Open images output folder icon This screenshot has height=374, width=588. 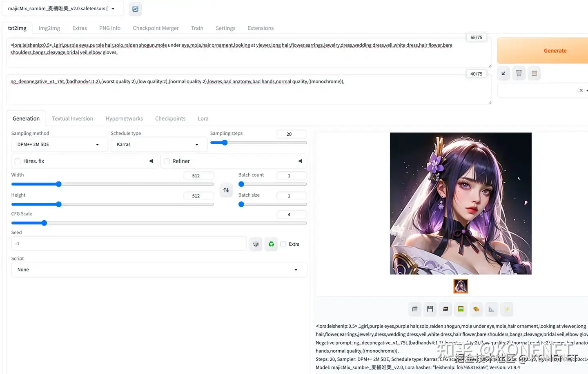(415, 309)
